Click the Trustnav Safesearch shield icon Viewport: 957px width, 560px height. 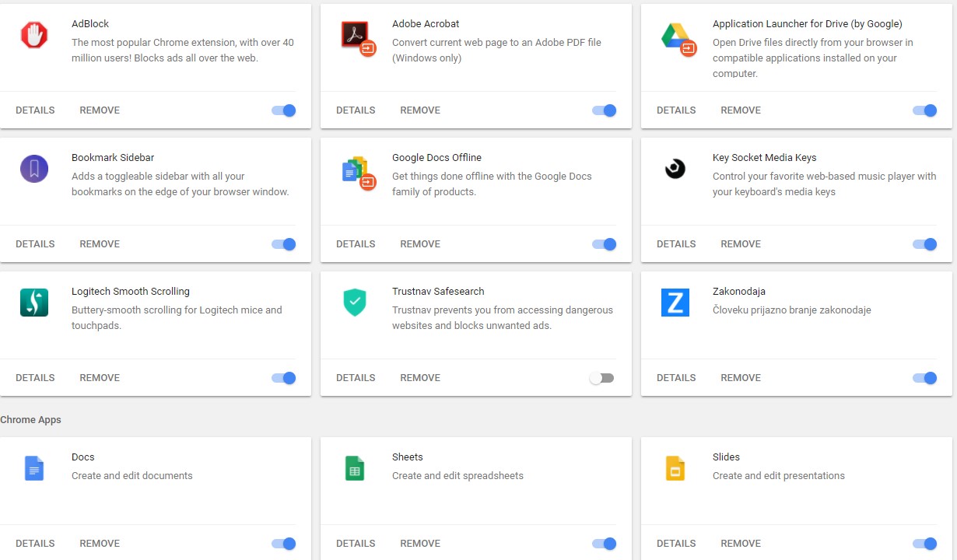[x=355, y=303]
